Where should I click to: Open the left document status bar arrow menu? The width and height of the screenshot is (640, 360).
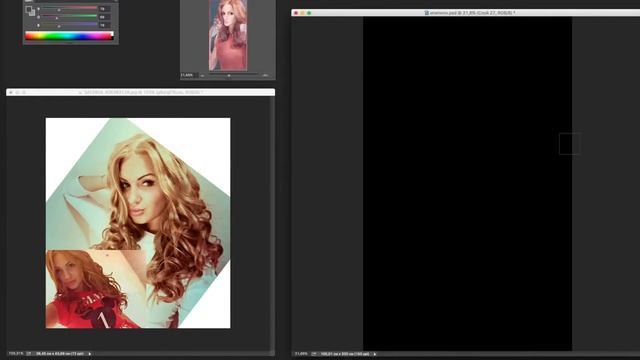coord(89,354)
